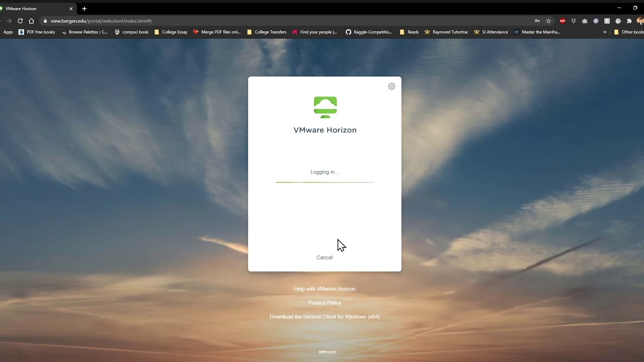644x362 pixels.
Task: View site info via the padlock icon
Action: click(x=45, y=21)
